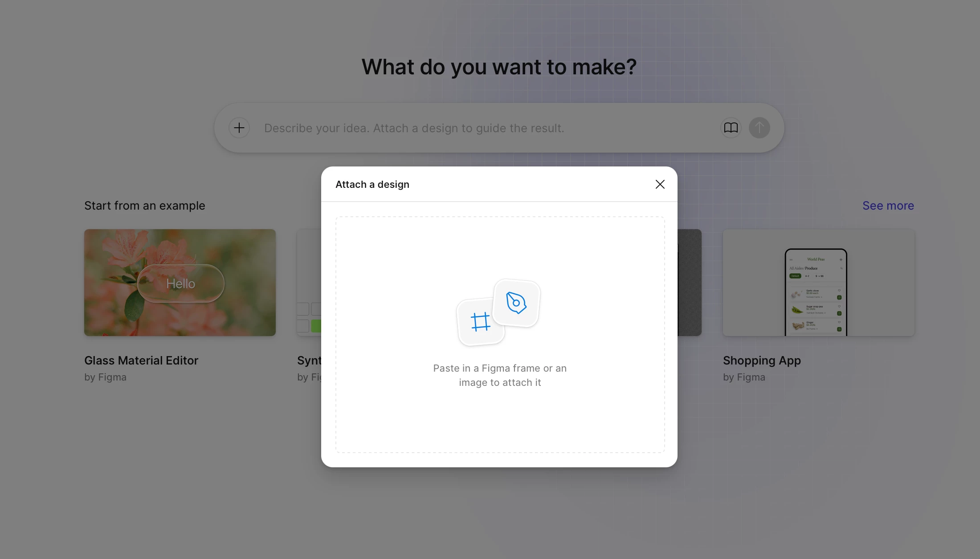Close the Attach a design dialog

660,184
